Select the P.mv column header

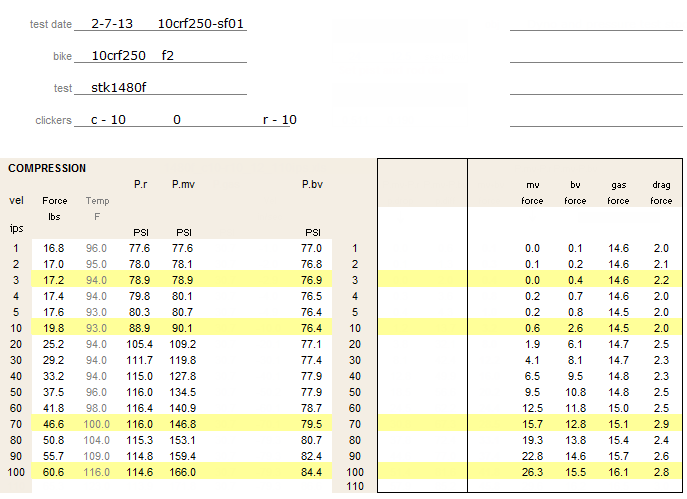click(x=183, y=184)
